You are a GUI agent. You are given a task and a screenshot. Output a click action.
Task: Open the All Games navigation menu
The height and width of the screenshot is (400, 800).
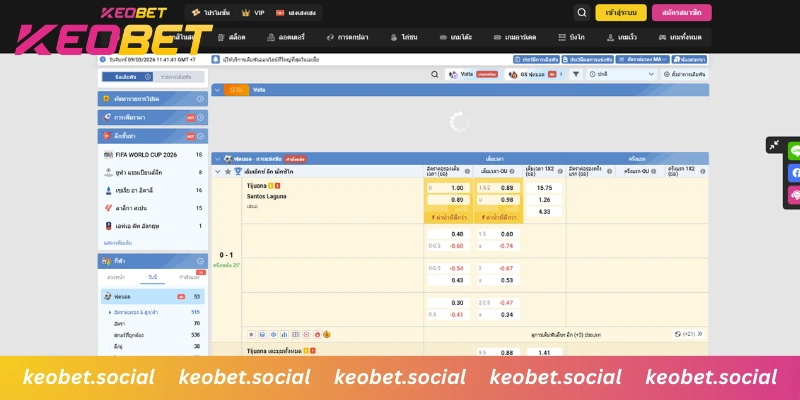tap(680, 37)
